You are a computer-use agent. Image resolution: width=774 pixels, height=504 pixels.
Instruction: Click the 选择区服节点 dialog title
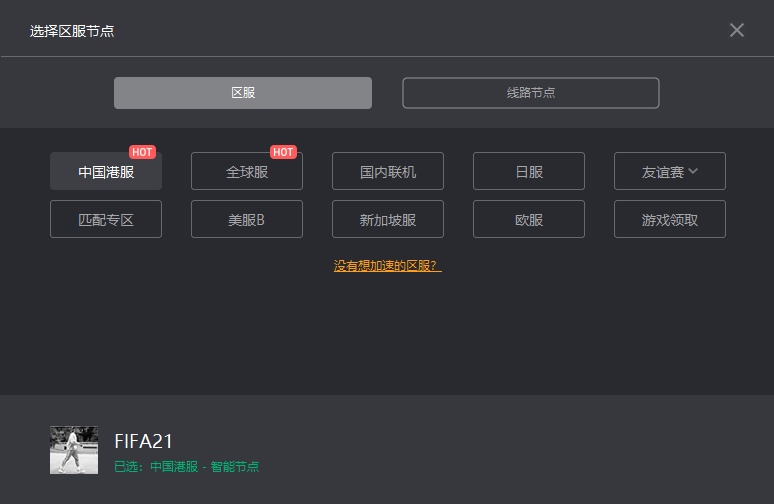72,31
